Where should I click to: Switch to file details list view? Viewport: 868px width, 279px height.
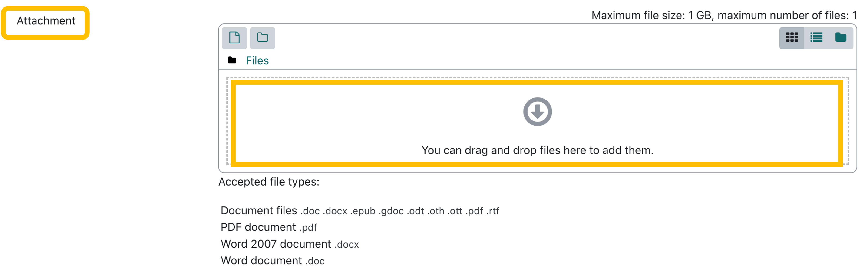pos(816,38)
